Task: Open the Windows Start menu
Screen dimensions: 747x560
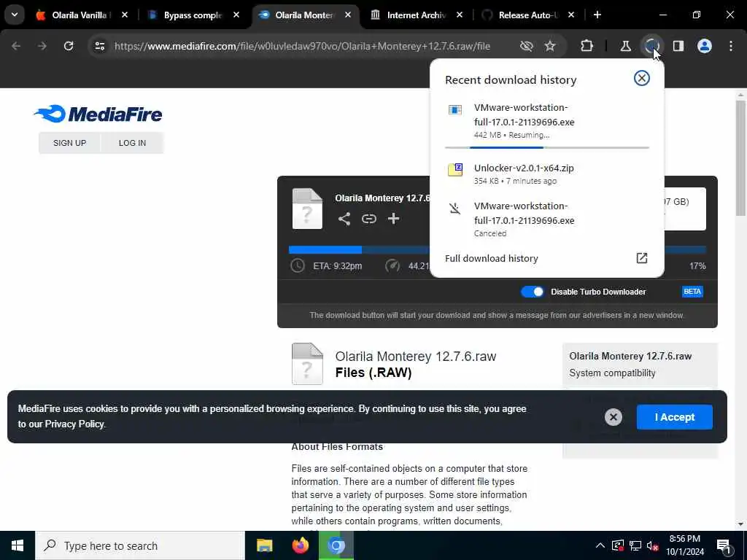Action: [x=18, y=545]
